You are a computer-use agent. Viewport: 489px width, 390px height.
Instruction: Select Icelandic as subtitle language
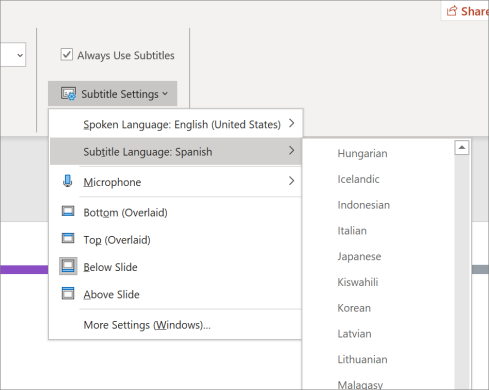[378, 179]
